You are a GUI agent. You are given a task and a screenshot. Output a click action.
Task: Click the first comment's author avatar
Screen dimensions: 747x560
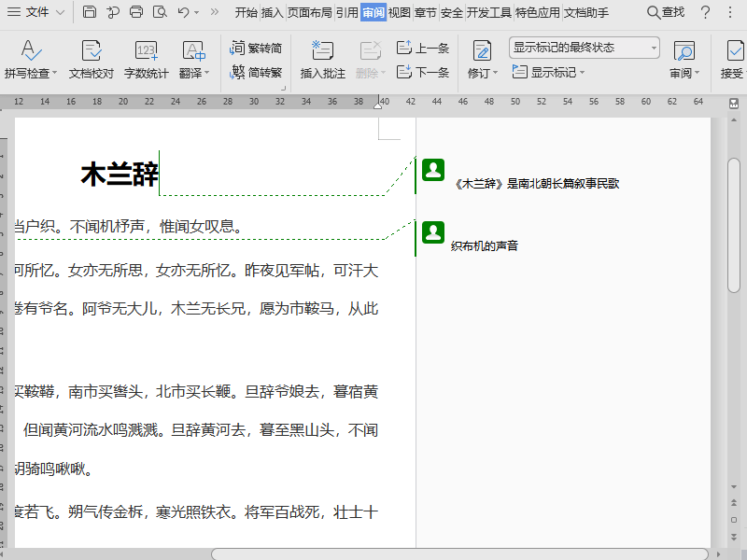[x=433, y=170]
